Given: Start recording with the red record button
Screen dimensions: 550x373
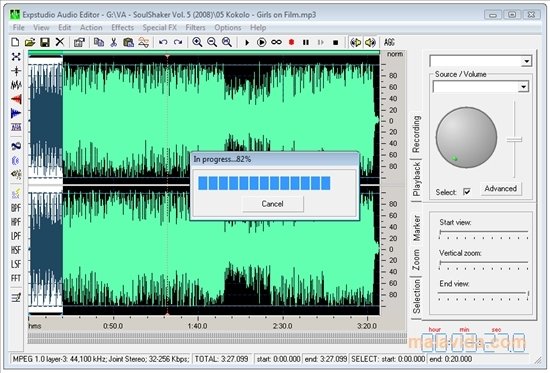Looking at the screenshot, I should 291,42.
